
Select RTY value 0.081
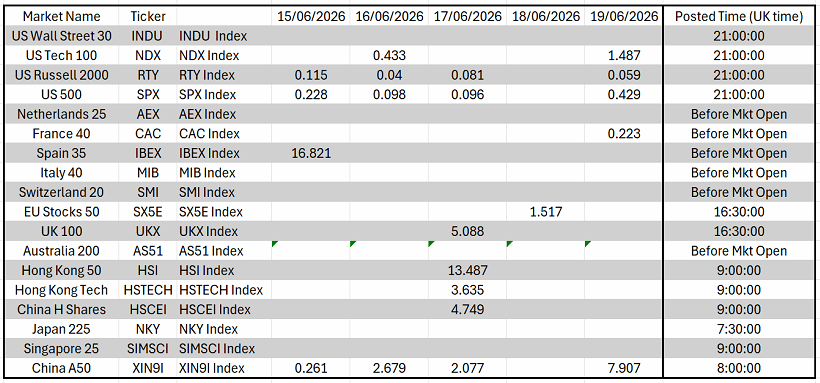pos(468,75)
